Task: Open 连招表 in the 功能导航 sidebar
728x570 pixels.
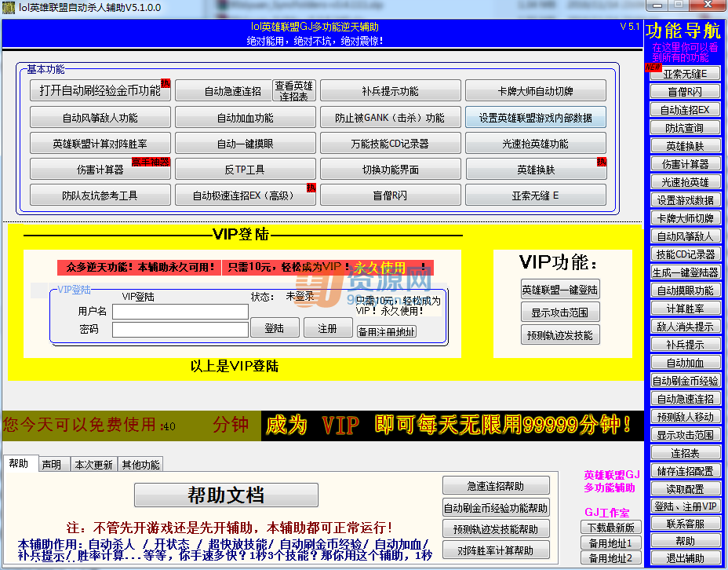Action: 686,453
